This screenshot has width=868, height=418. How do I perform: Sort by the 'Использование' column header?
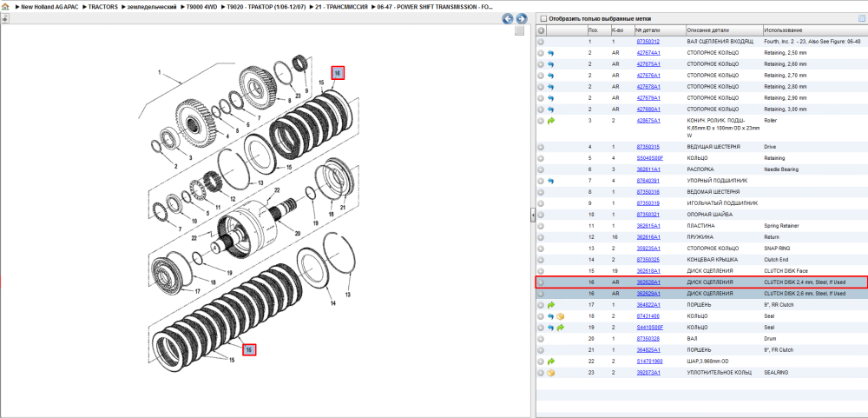815,30
